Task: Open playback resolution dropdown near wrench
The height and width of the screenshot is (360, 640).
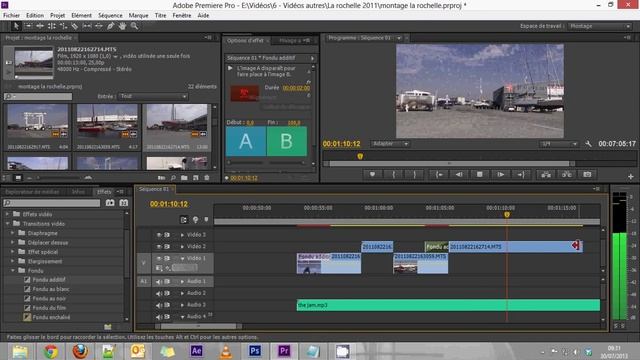Action: (560, 144)
